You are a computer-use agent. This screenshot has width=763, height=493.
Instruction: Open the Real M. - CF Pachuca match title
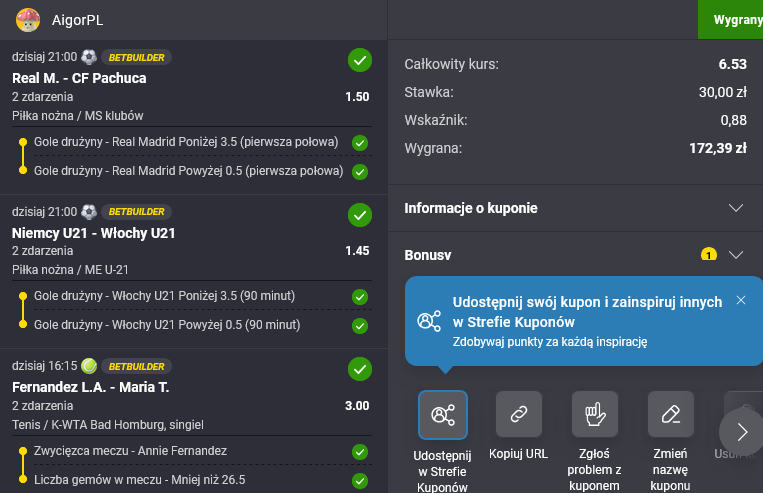(79, 78)
